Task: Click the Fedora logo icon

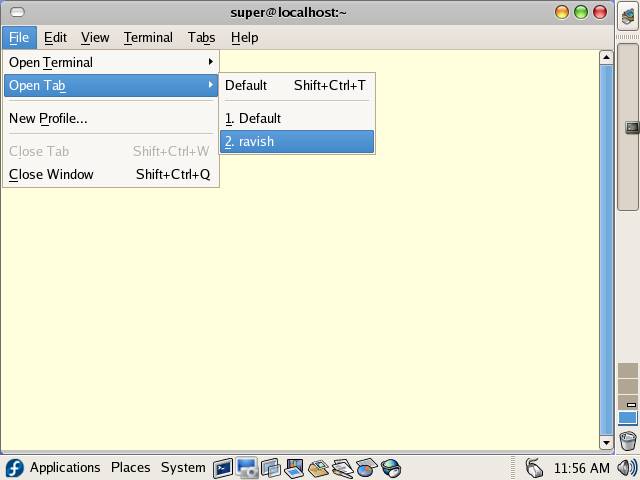Action: (x=14, y=468)
